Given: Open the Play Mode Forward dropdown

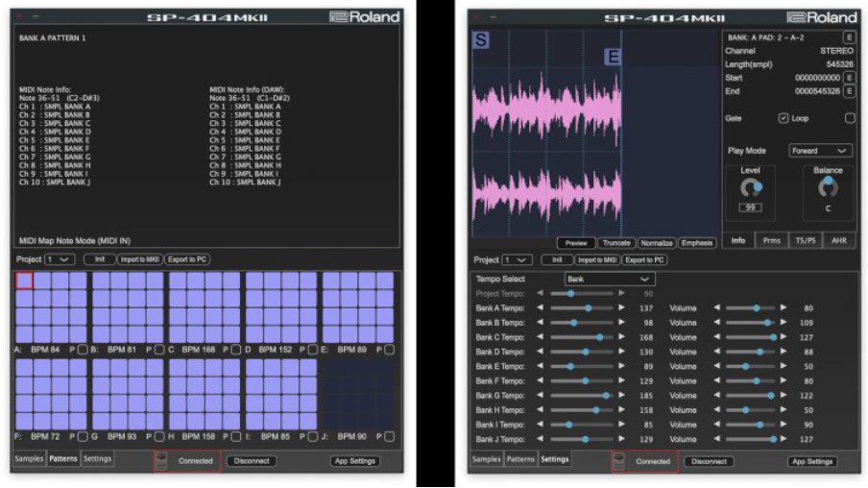Looking at the screenshot, I should pyautogui.click(x=819, y=151).
